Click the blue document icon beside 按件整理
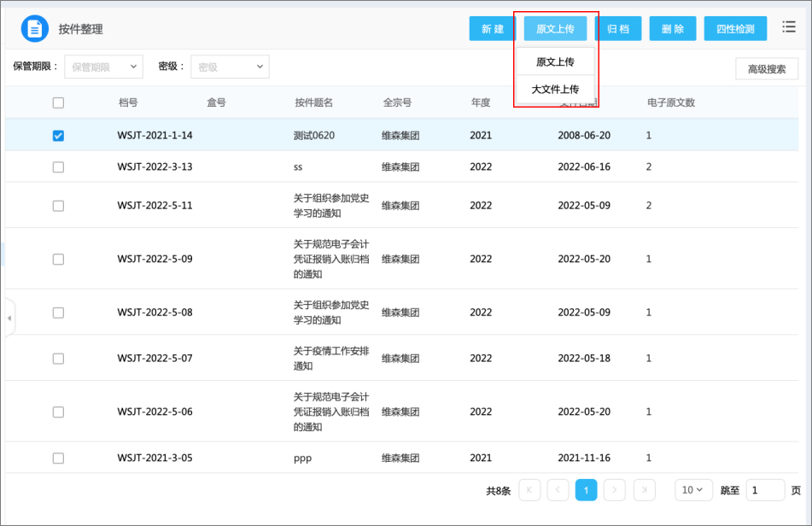The height and width of the screenshot is (526, 812). (35, 29)
